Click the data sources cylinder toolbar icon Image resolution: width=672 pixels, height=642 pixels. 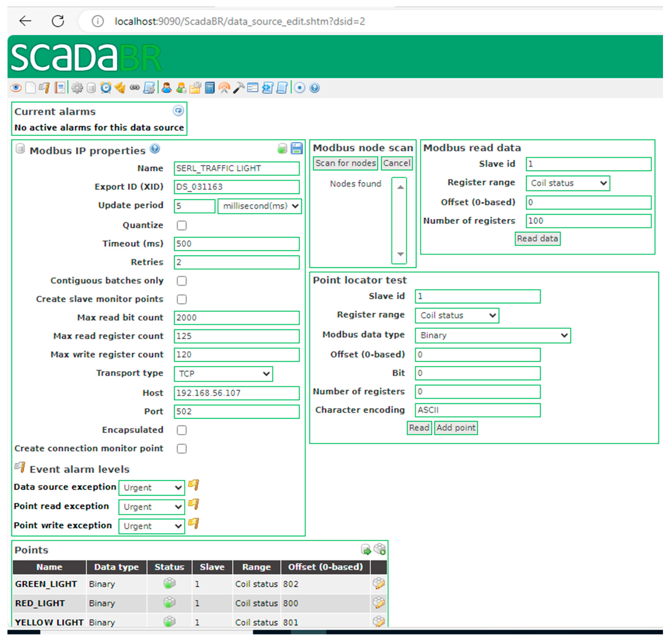pyautogui.click(x=91, y=88)
